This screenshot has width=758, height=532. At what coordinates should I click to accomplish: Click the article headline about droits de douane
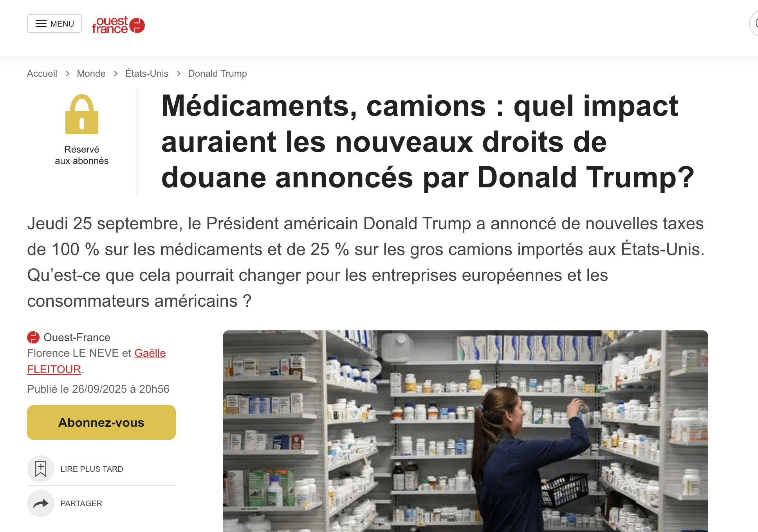pyautogui.click(x=428, y=142)
